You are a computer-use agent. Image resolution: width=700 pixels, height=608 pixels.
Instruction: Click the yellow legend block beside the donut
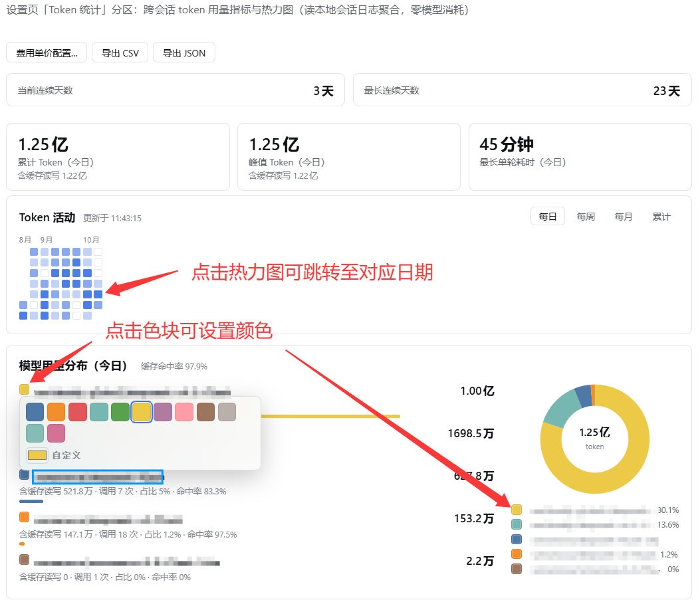pos(517,510)
